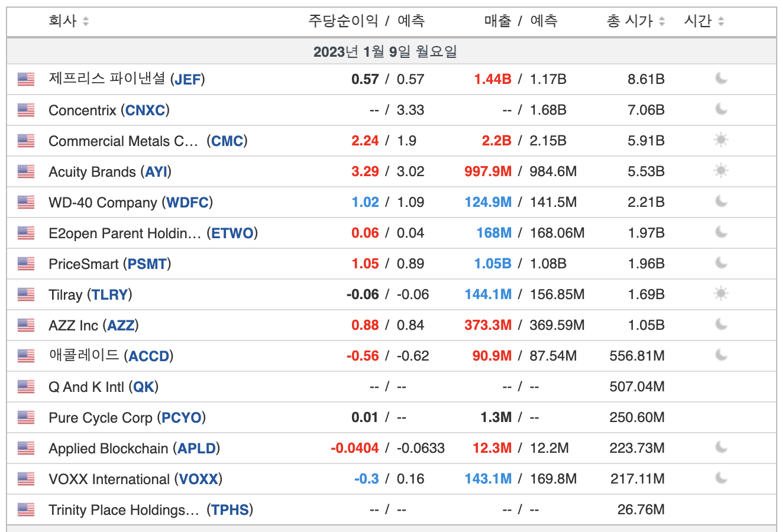Select company name Concentrix
782x532 pixels.
[x=82, y=110]
